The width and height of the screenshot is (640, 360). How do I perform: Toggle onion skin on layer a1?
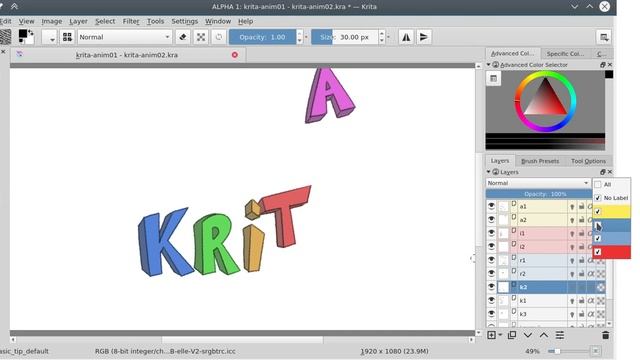[572, 207]
